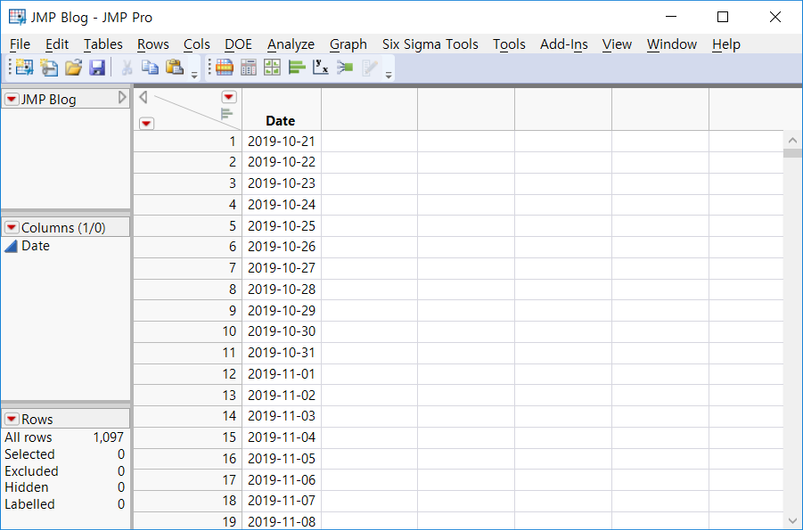Launch Fit Model toolbar icon
Screen dimensions: 803x530
tap(345, 67)
